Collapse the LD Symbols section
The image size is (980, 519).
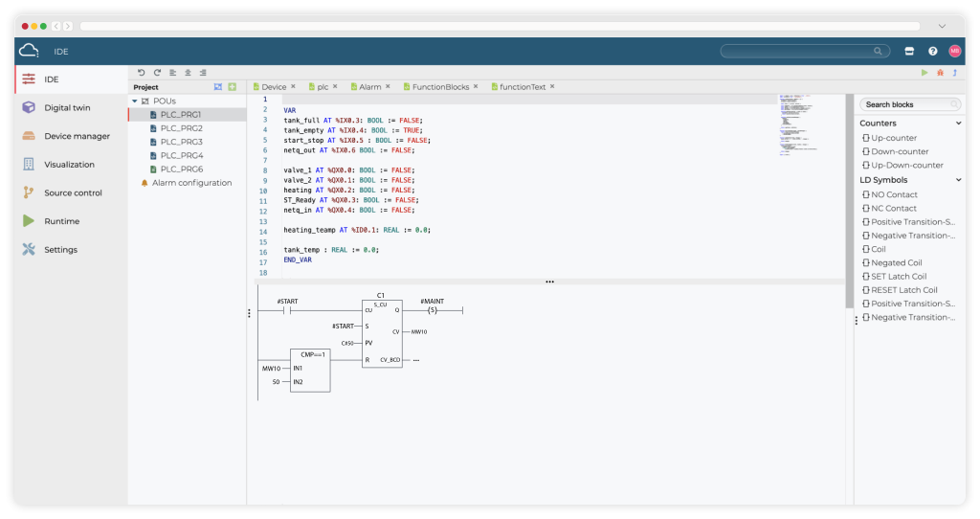tap(958, 180)
